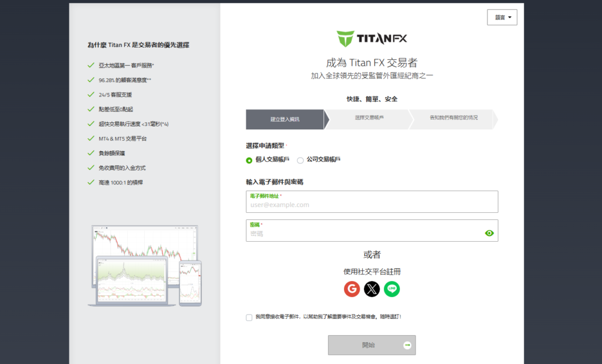Click the trading devices chart image

(x=145, y=266)
